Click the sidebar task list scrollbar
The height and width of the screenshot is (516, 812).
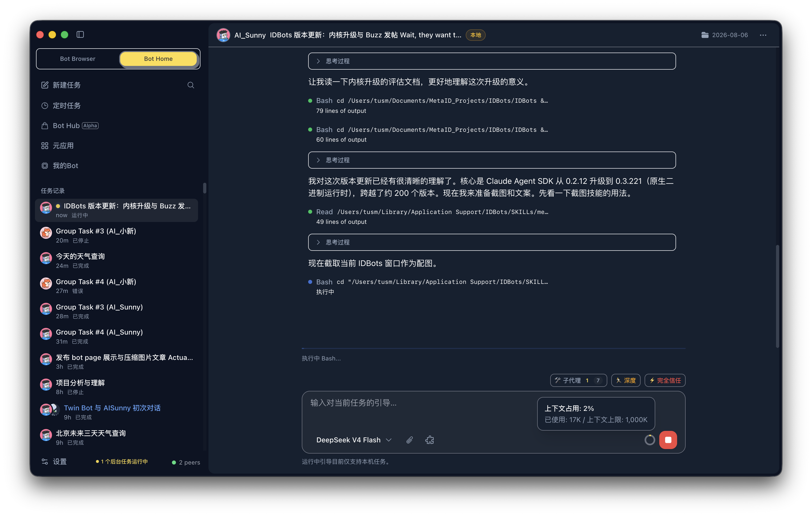point(205,188)
